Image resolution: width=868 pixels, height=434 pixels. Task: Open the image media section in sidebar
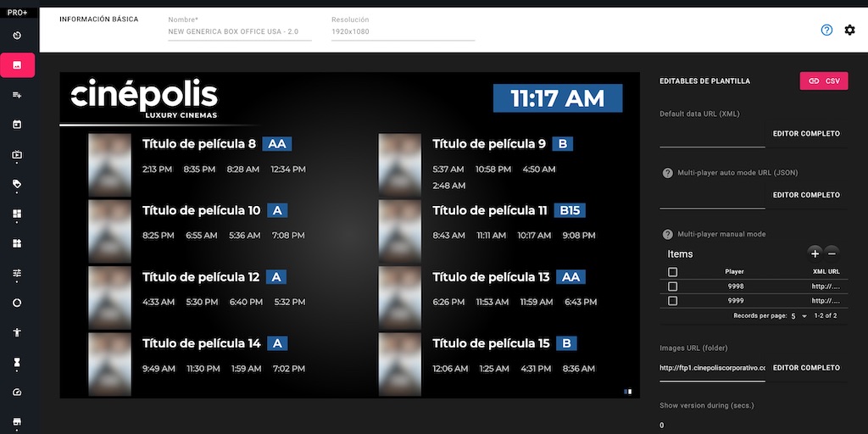click(x=17, y=65)
